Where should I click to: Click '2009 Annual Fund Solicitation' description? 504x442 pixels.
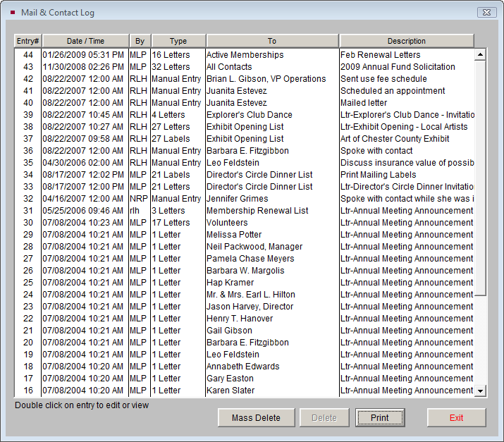(398, 67)
